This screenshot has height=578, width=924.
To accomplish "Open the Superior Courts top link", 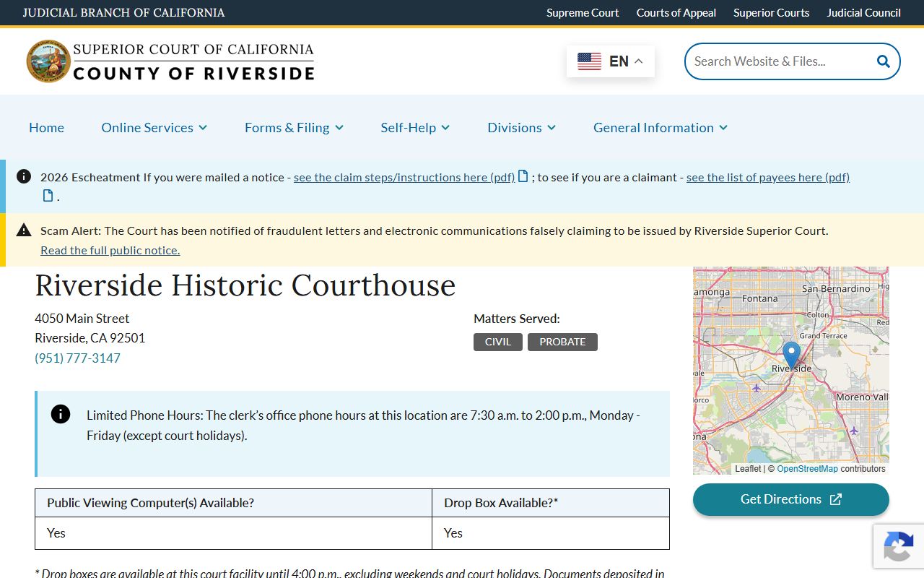I will (x=771, y=12).
